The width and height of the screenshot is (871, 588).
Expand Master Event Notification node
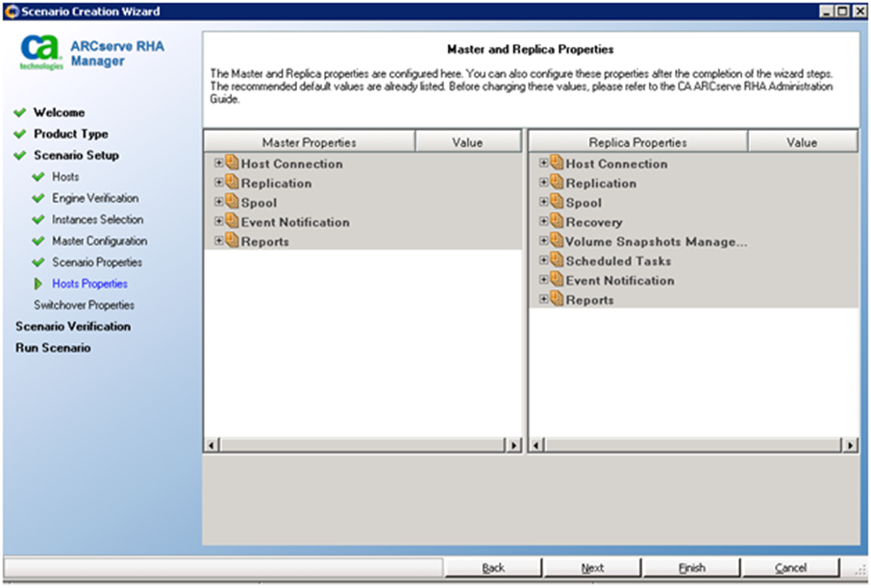(219, 221)
